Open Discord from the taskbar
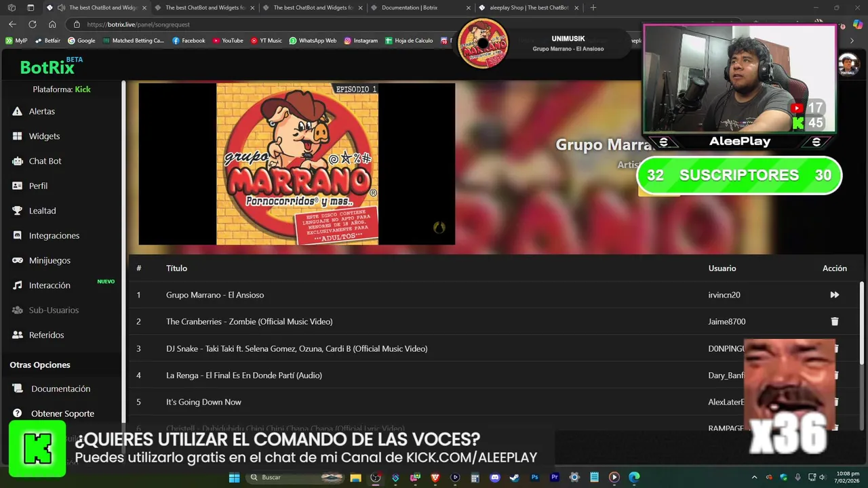868x488 pixels. point(495,477)
